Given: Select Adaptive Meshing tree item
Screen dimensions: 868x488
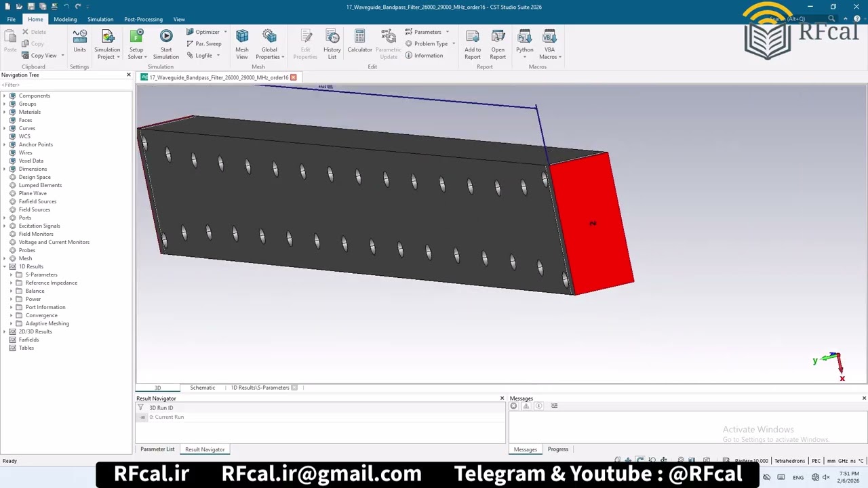Looking at the screenshot, I should coord(47,323).
